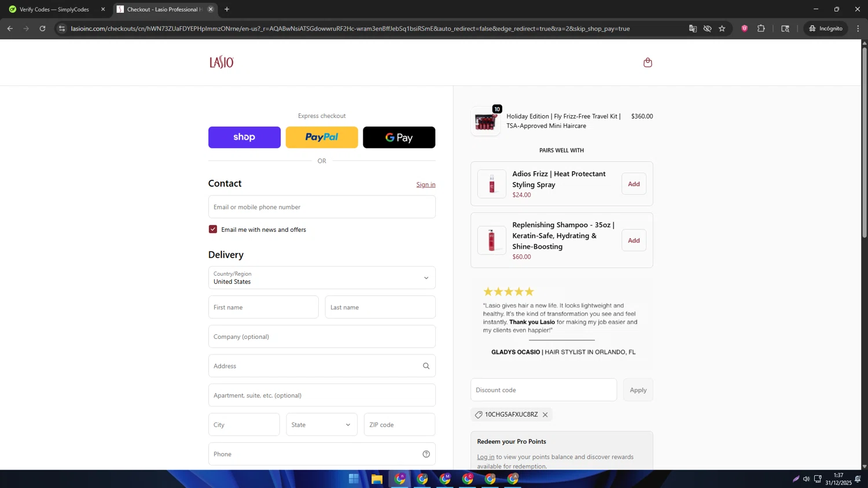This screenshot has height=488, width=868.
Task: Click the Incógnito profile indicator
Action: [826, 28]
